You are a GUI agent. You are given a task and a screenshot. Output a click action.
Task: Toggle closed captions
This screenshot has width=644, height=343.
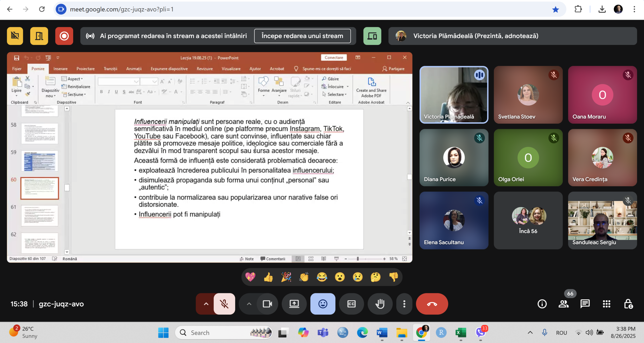click(351, 304)
